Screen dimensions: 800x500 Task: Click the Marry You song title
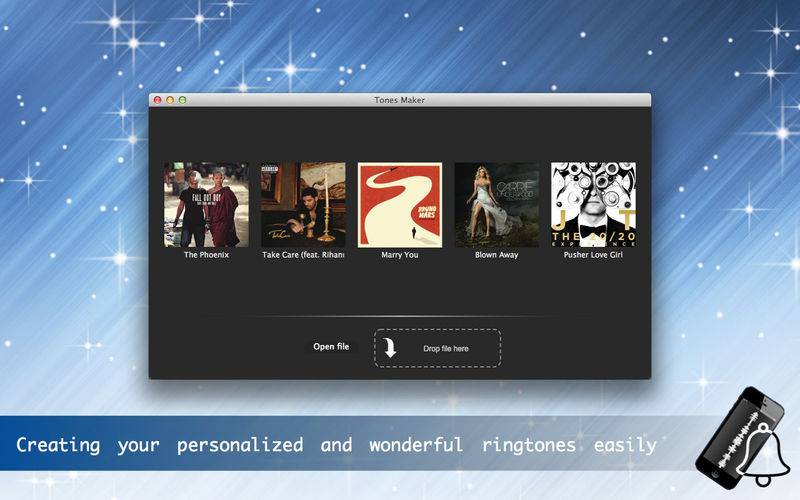point(400,255)
